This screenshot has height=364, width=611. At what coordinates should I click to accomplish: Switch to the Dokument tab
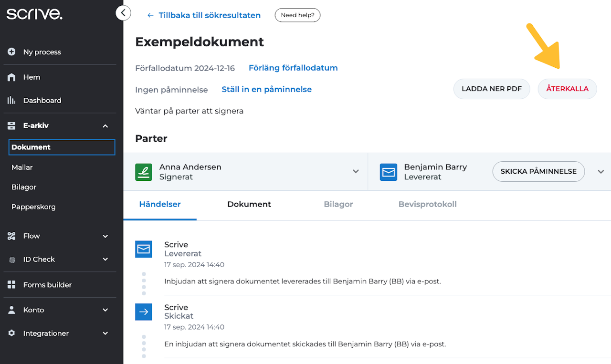click(x=249, y=204)
